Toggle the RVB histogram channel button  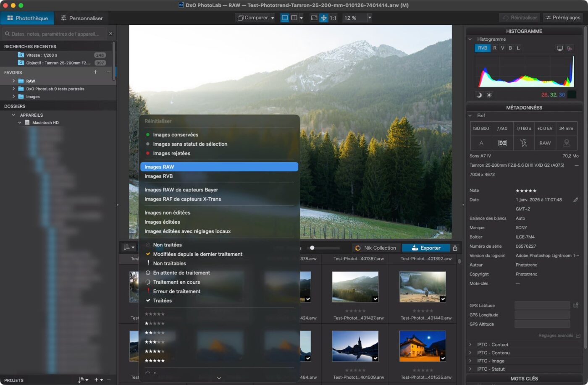(x=483, y=48)
